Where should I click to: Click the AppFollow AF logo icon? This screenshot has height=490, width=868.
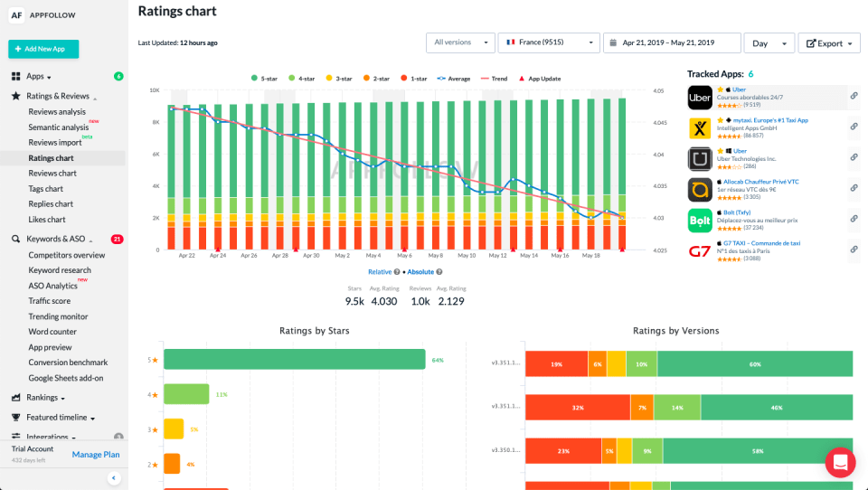tap(16, 14)
